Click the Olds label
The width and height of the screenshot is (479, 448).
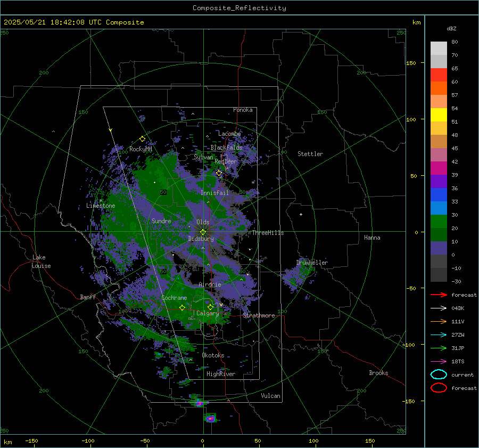203,222
